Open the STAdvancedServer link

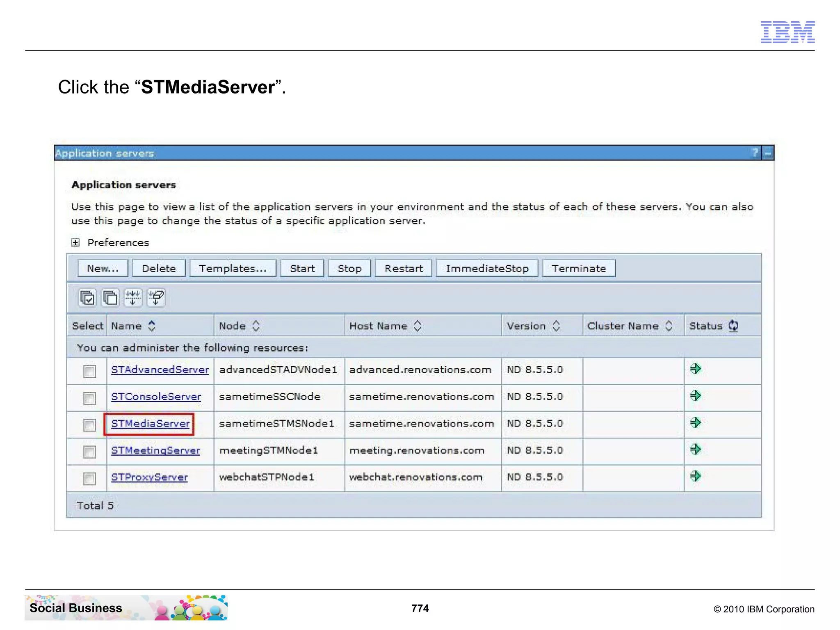click(x=160, y=370)
